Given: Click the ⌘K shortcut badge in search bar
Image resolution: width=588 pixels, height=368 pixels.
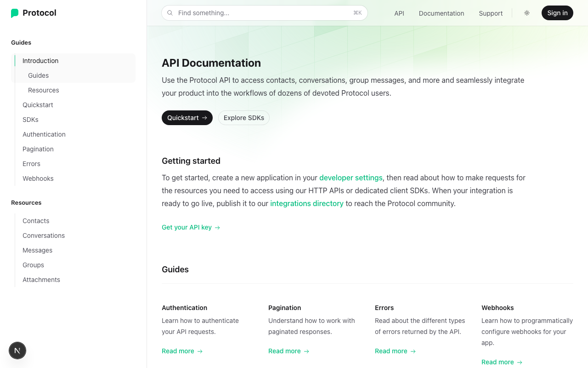Looking at the screenshot, I should coord(357,13).
